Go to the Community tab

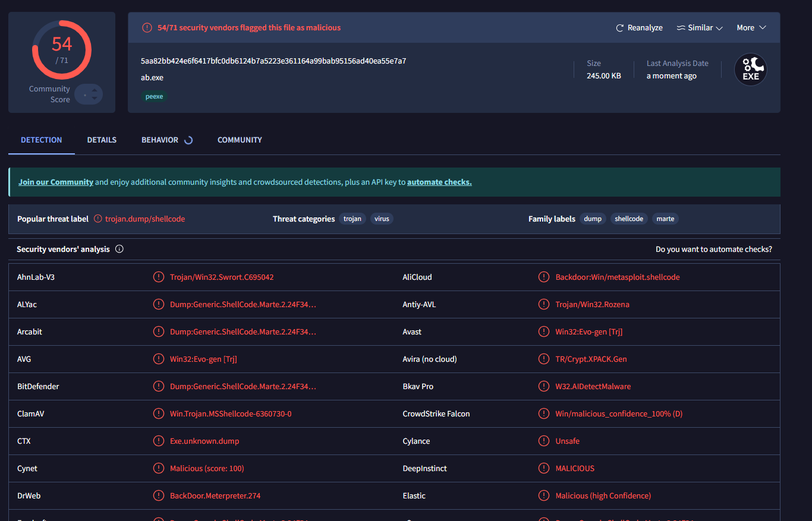240,140
